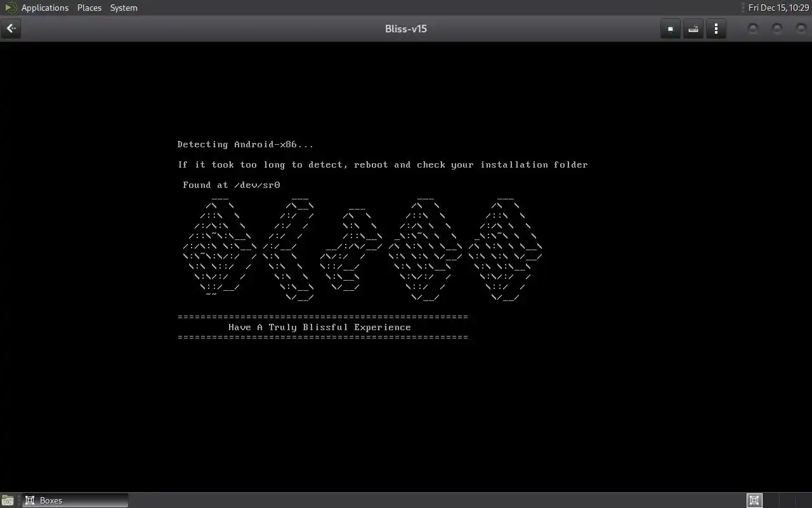Click the 'Found at /dev/sr0' line
This screenshot has height=508, width=812.
click(x=232, y=185)
